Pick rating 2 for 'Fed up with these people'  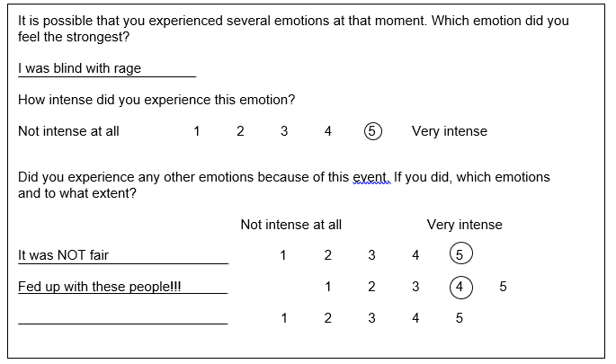coord(371,287)
